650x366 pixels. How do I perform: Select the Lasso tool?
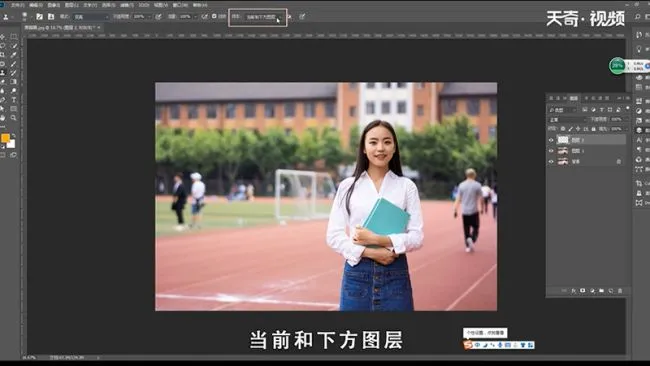3,46
